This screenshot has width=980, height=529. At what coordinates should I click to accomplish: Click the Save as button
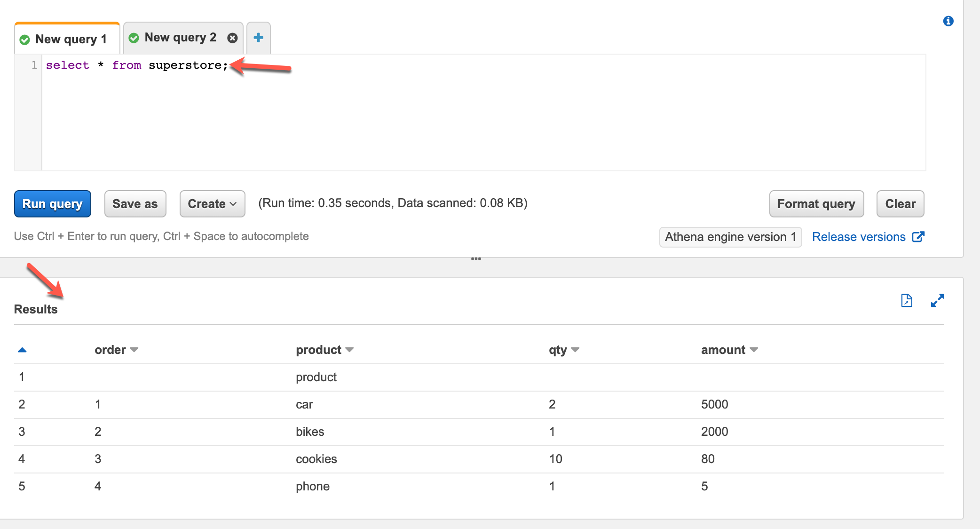[x=135, y=204]
